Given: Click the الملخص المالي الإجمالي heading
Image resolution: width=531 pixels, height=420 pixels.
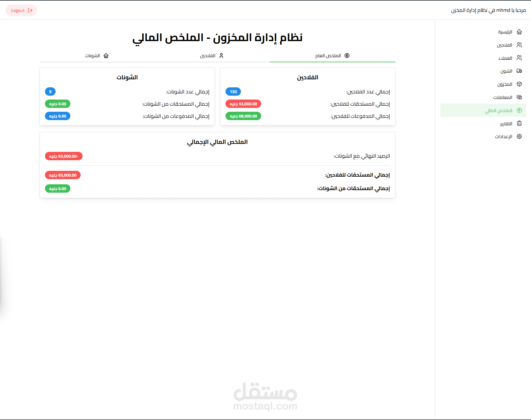Looking at the screenshot, I should coord(217,142).
